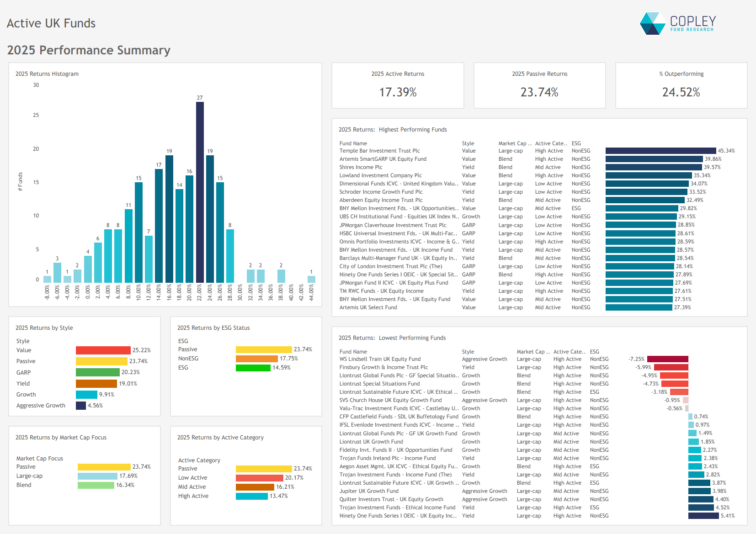Viewport: 756px width, 534px height.
Task: Select the red Value bar in Returns by Style
Action: (x=103, y=350)
